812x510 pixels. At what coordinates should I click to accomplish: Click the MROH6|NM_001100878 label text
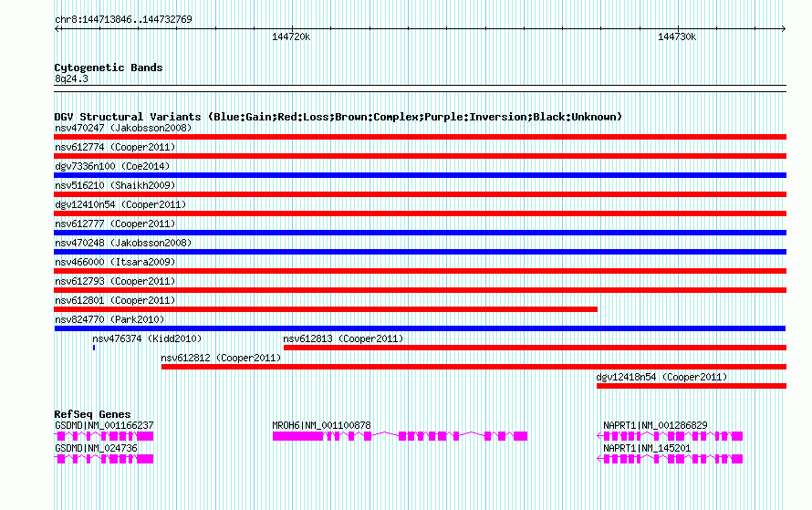click(x=321, y=425)
